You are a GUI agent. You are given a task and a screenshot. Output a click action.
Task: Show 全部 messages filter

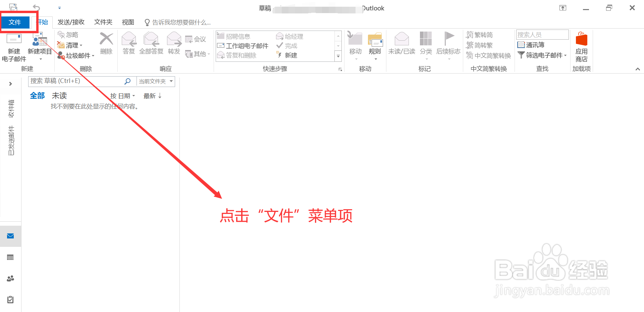pos(37,96)
